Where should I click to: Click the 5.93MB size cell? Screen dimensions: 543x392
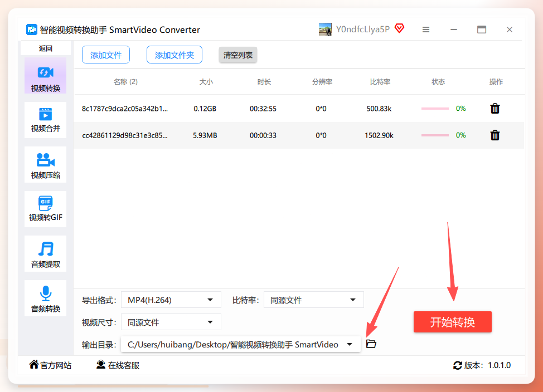pyautogui.click(x=205, y=135)
